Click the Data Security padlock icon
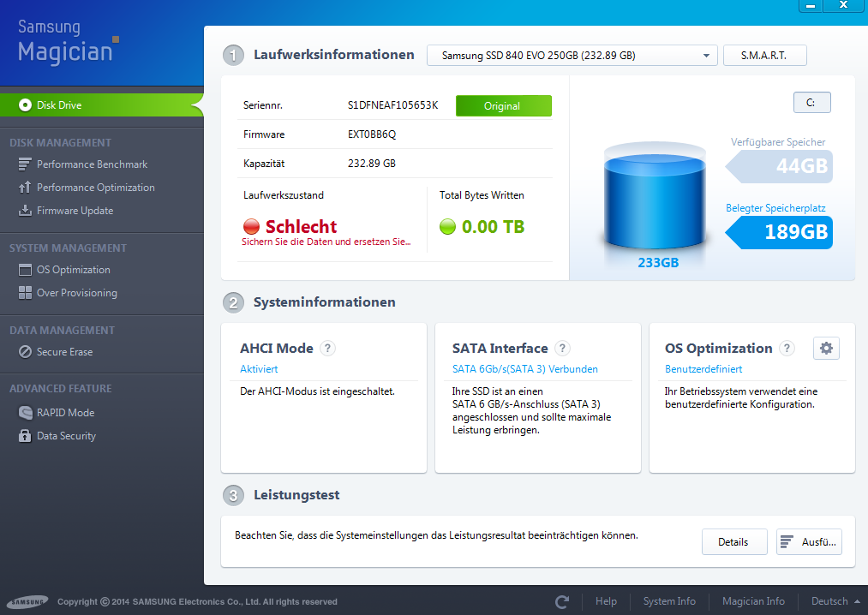Image resolution: width=868 pixels, height=615 pixels. coord(25,436)
